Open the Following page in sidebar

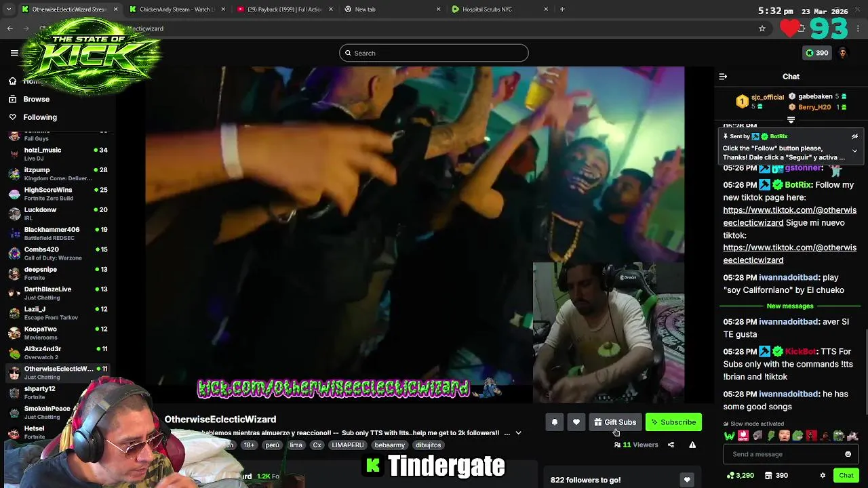[x=39, y=117]
